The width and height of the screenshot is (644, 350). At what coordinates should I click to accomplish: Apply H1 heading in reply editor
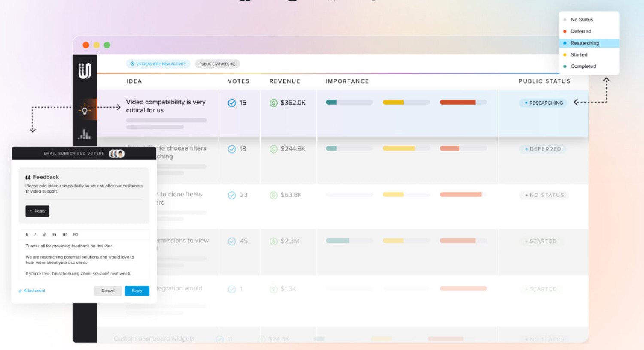click(x=54, y=235)
